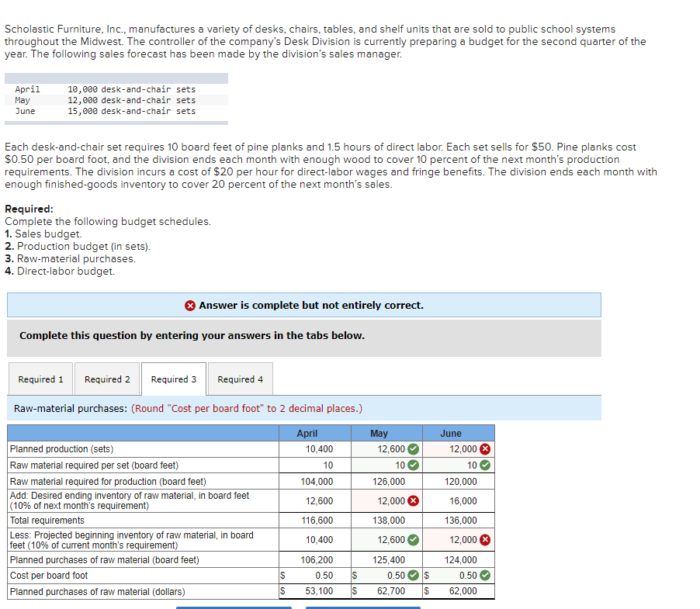Select April planned purchases 106,200 board feet
This screenshot has width=700, height=609.
(x=317, y=559)
